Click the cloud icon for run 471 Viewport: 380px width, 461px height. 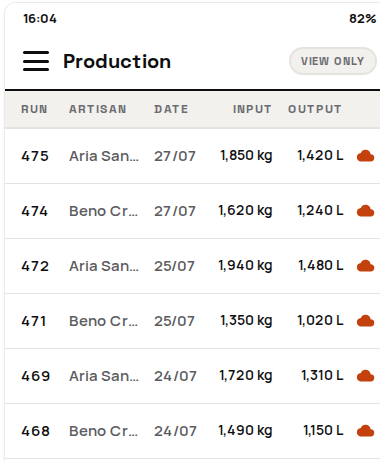coord(365,321)
